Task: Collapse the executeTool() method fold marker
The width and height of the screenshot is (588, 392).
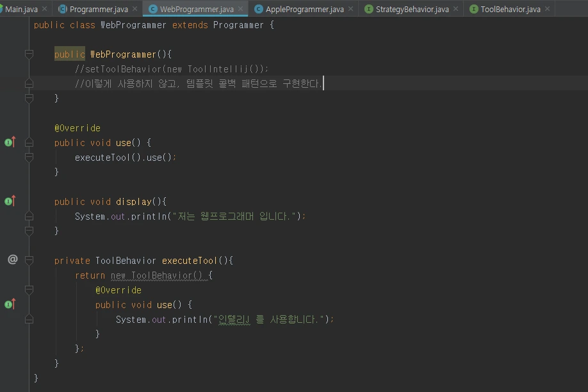Action: click(x=29, y=260)
